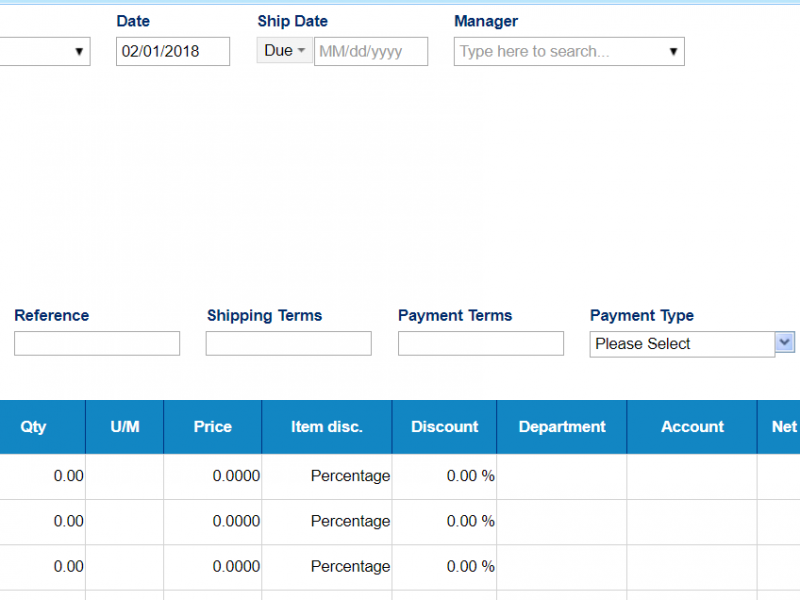
Task: Click the Date field showing 02/01/2018
Action: (173, 52)
